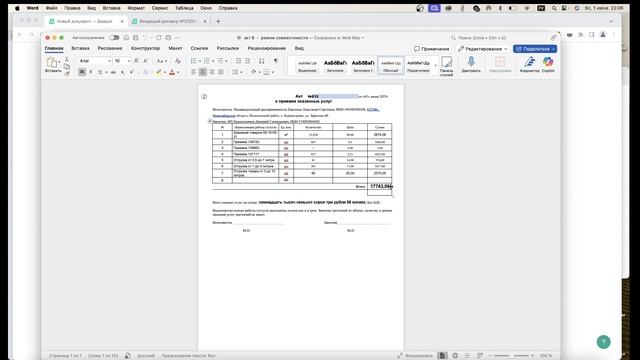This screenshot has height=360, width=640.
Task: Center align text
Action: pos(202,72)
